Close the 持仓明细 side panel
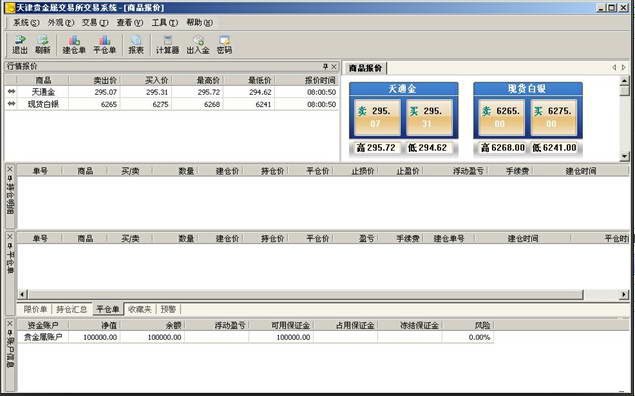Image resolution: width=635 pixels, height=396 pixels. 10,168
